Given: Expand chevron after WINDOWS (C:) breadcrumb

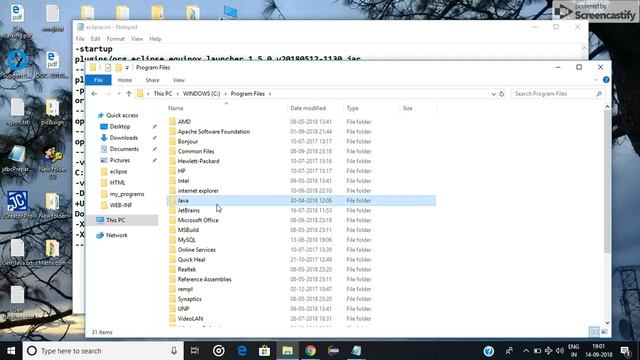Looking at the screenshot, I should [x=225, y=93].
